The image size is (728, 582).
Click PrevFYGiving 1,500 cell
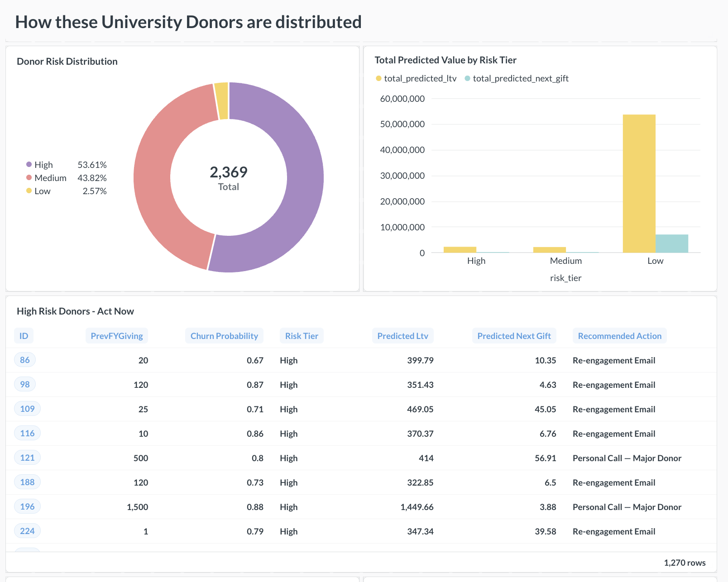pos(138,507)
